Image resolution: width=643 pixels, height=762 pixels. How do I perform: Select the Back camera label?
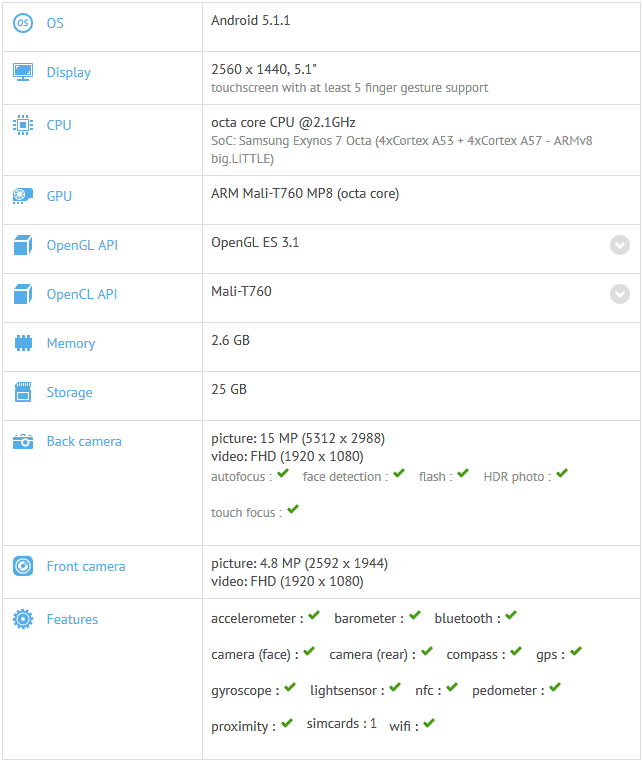click(84, 441)
